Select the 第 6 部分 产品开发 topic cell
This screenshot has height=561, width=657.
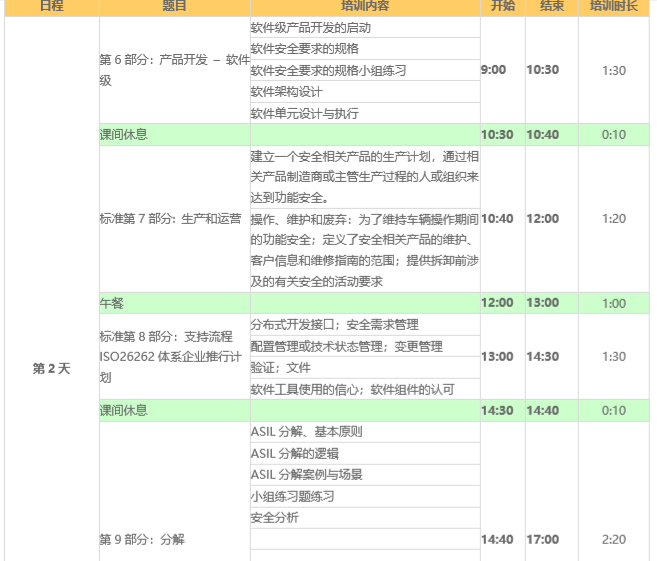(174, 69)
